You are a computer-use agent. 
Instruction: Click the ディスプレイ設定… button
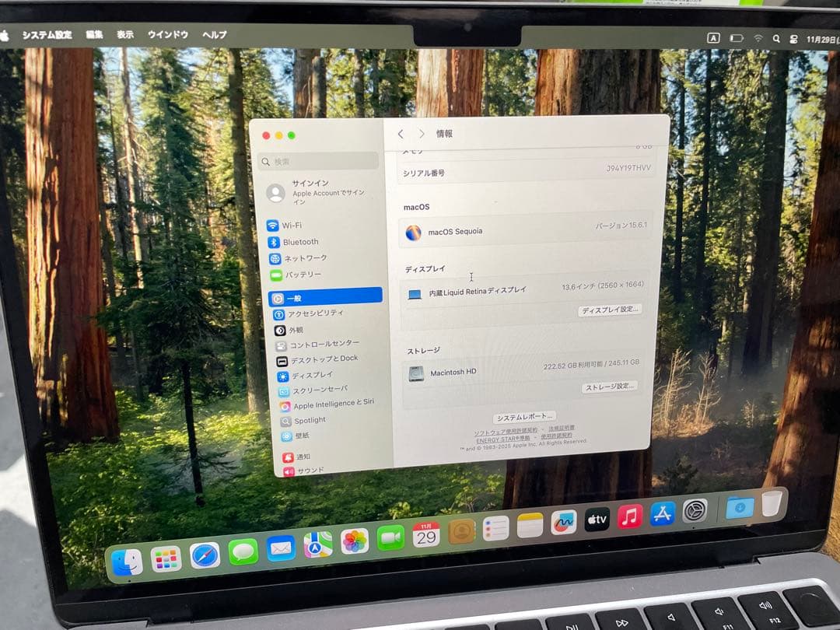coord(607,309)
